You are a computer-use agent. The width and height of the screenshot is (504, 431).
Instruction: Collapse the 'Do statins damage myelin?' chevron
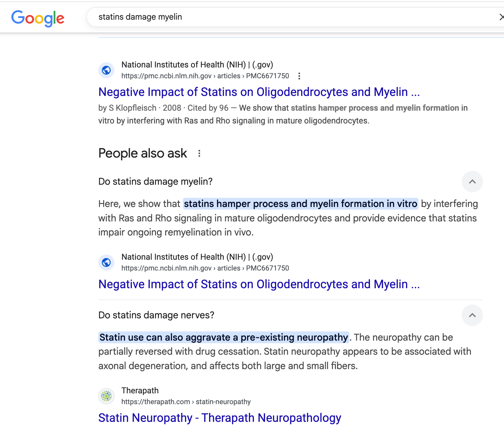click(x=472, y=181)
